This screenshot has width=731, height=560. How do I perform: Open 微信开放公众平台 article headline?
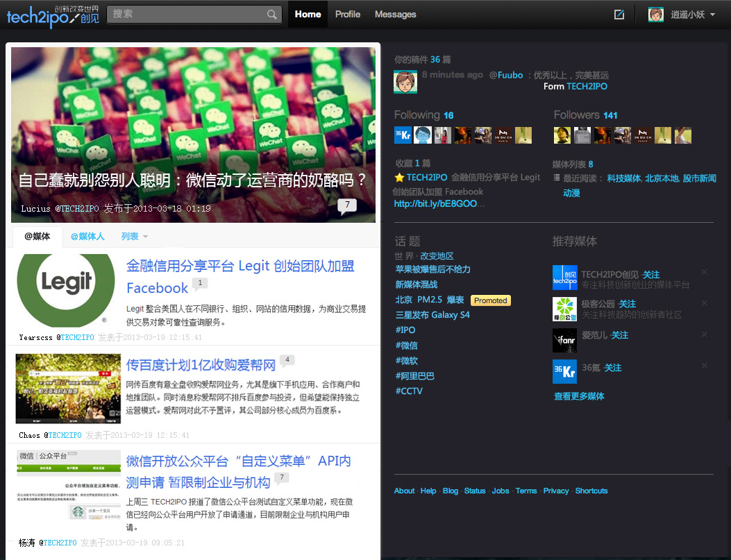coord(238,472)
